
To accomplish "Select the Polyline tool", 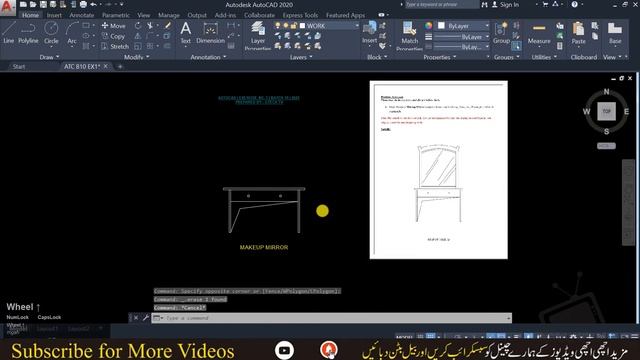I will click(28, 33).
